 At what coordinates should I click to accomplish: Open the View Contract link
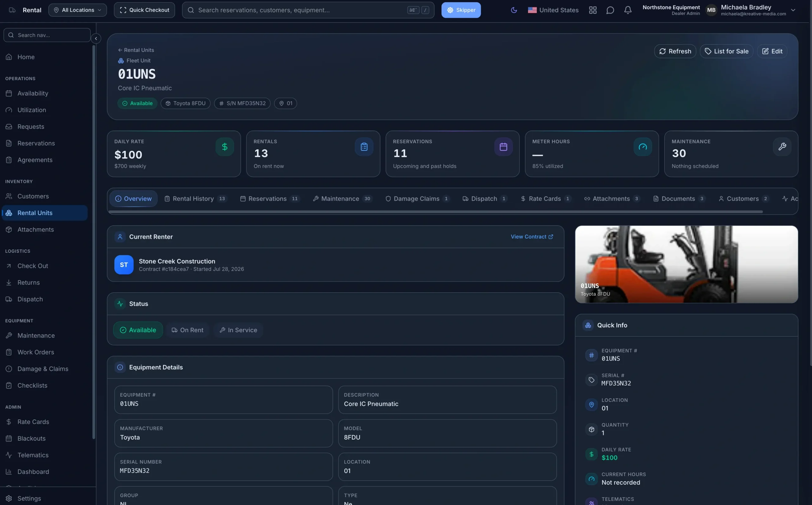tap(532, 237)
